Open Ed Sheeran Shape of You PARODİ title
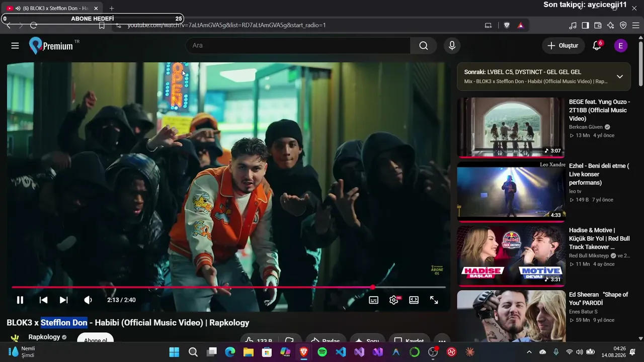644x362 pixels. pyautogui.click(x=599, y=299)
